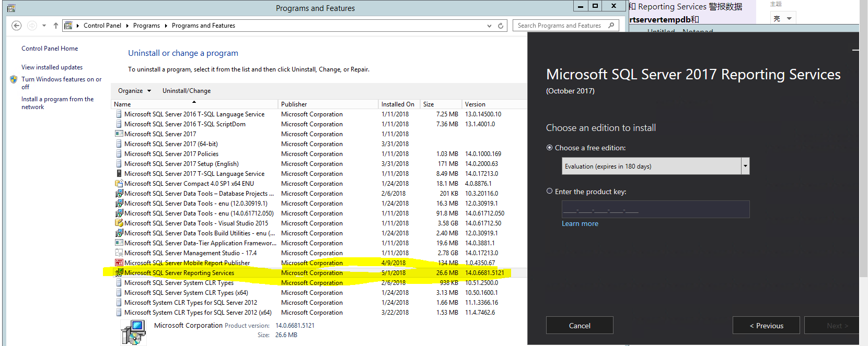Screen dimensions: 868x346
Task: Open Install a program from the network
Action: [57, 103]
